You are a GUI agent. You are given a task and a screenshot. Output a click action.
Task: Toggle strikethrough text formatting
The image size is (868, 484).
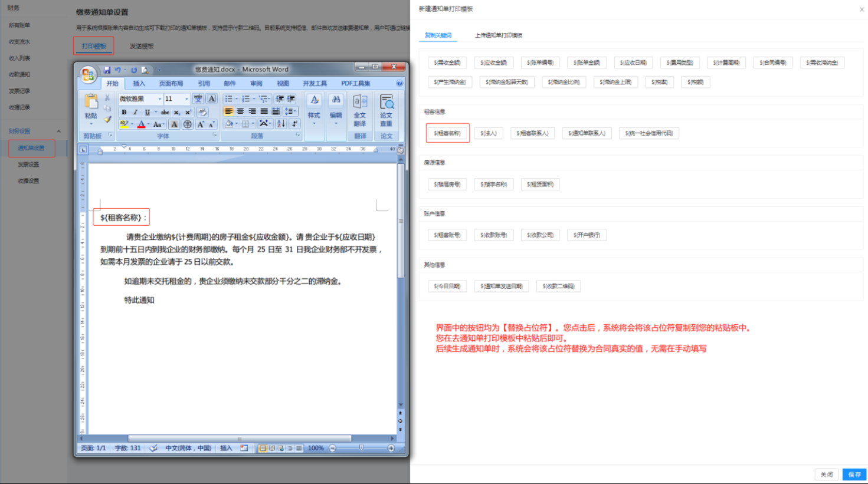[x=165, y=112]
